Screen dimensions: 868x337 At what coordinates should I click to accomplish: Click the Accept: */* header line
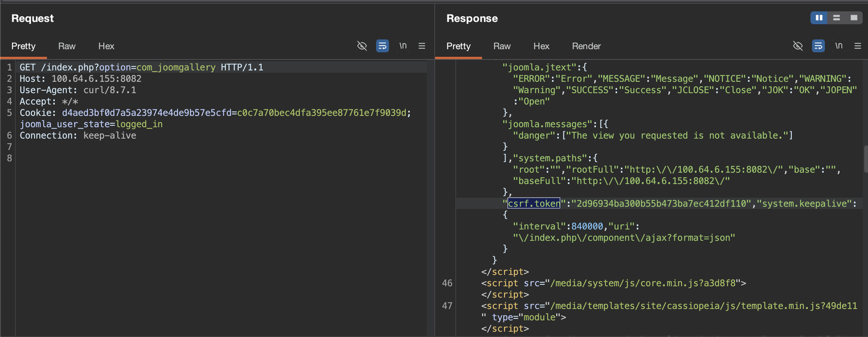click(49, 101)
